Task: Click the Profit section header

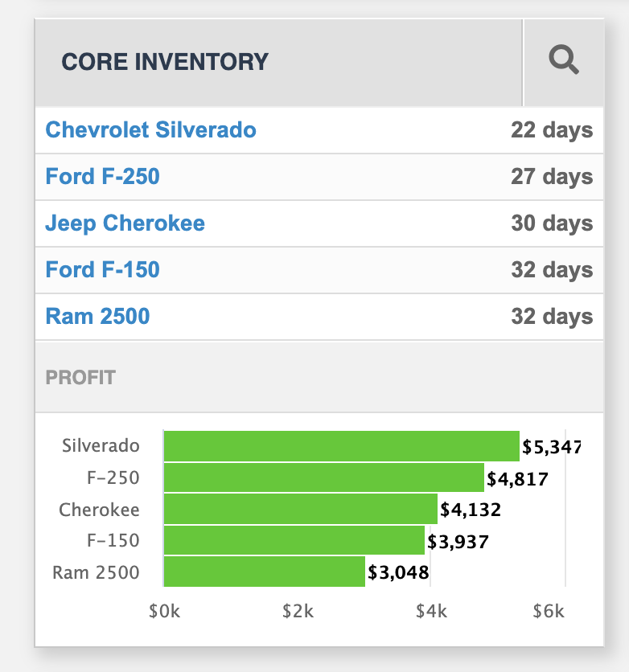Action: tap(80, 377)
